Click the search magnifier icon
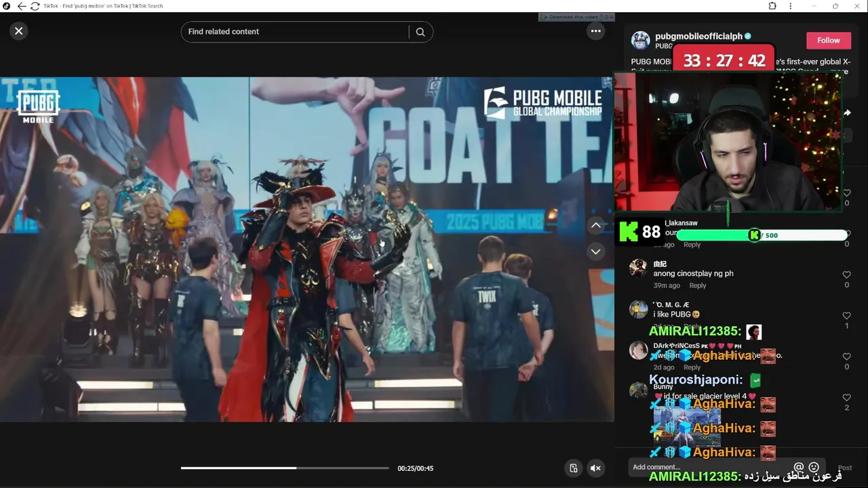 tap(420, 32)
